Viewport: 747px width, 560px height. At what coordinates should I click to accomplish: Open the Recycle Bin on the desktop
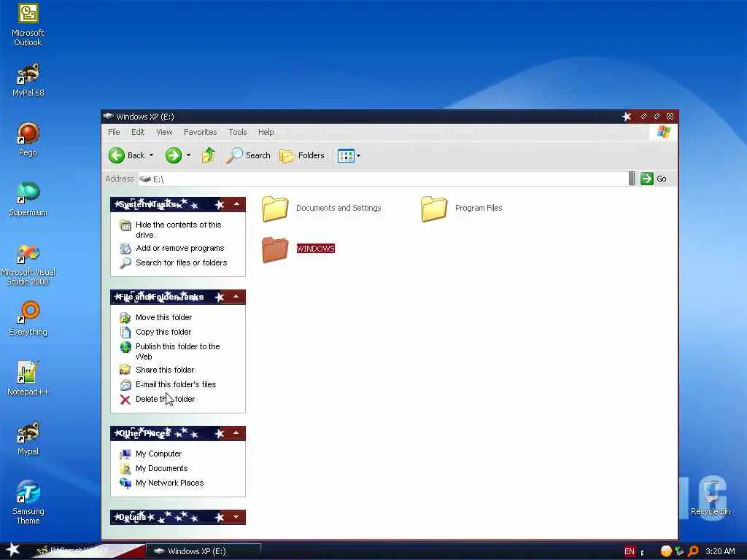pos(711,497)
